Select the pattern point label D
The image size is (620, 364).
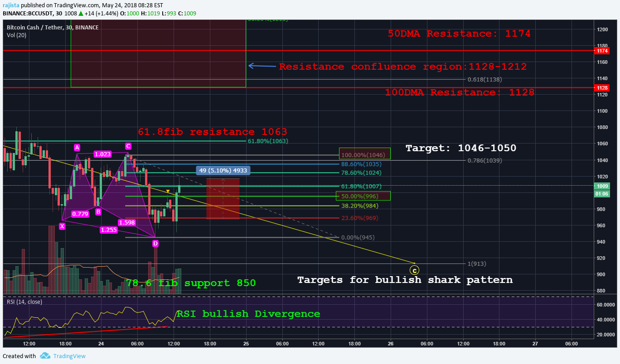155,244
